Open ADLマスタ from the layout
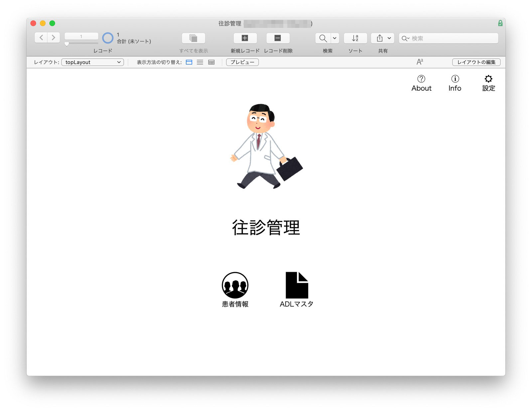The image size is (532, 411). (296, 286)
